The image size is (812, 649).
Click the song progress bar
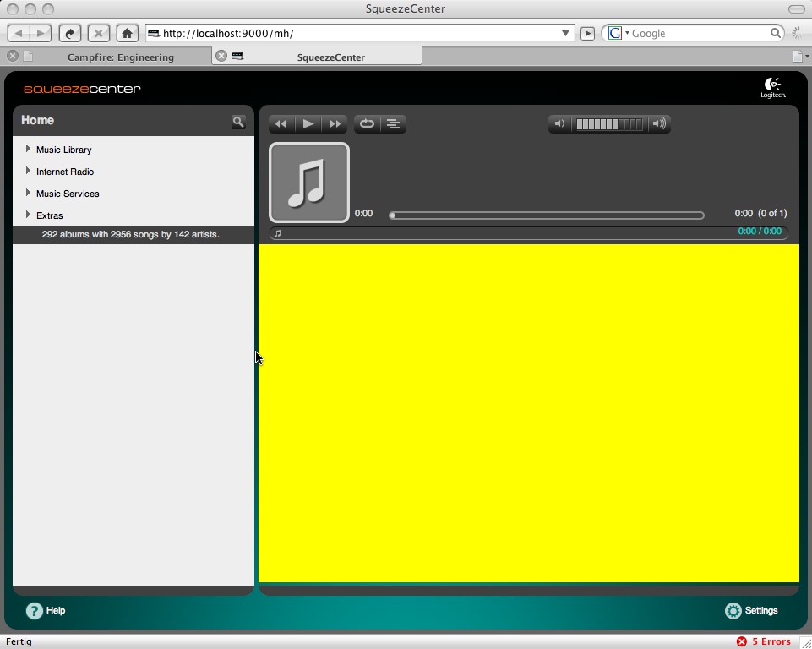(x=547, y=215)
